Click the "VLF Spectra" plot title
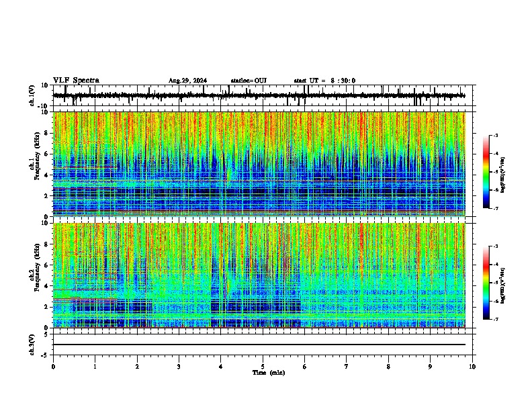Screen dimensions: 532x411 (x=76, y=81)
